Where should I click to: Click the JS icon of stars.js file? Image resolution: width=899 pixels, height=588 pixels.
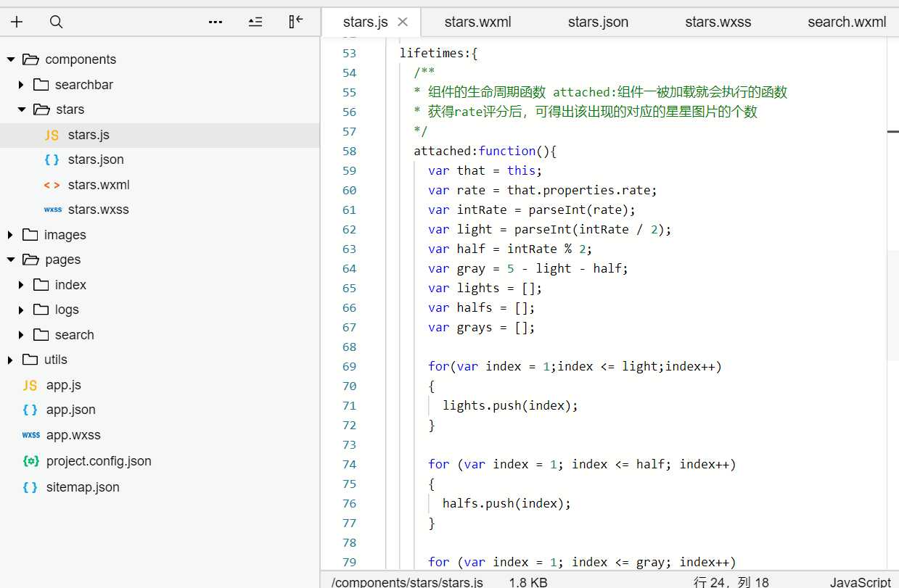click(x=52, y=135)
